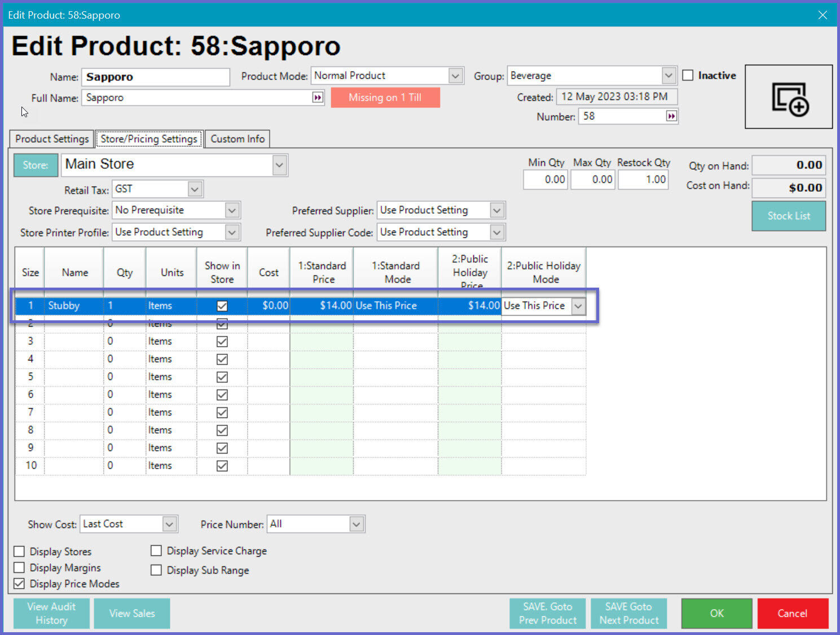The height and width of the screenshot is (635, 840).
Task: Click the Standard Price $14.00 cell
Action: point(322,306)
